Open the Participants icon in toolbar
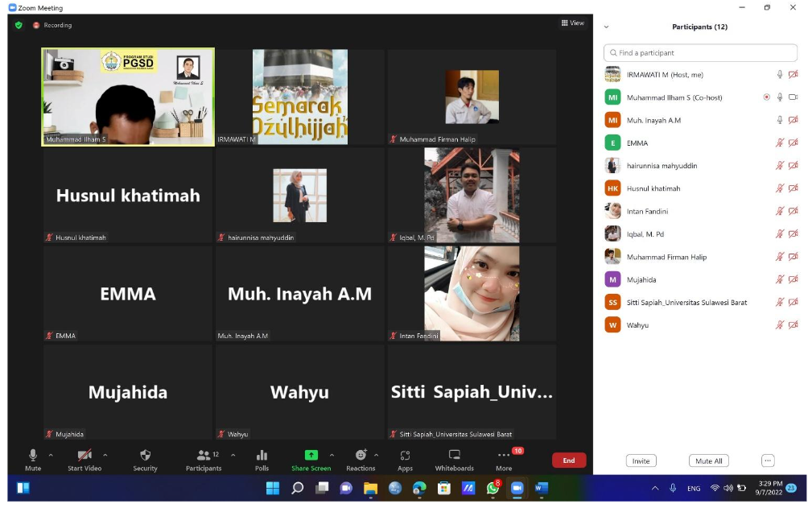Image resolution: width=812 pixels, height=508 pixels. [204, 455]
